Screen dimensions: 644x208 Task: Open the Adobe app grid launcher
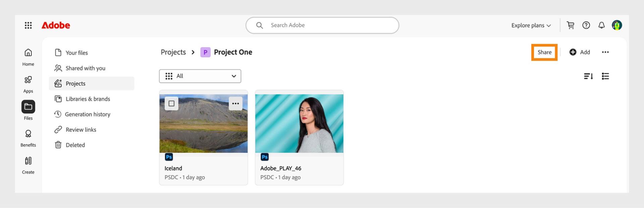[x=28, y=25]
